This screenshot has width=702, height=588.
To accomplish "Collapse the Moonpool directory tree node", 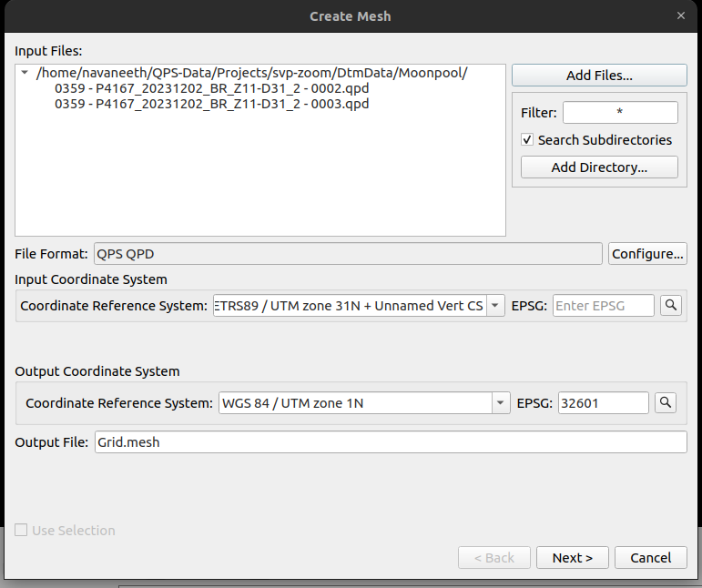I will (24, 74).
